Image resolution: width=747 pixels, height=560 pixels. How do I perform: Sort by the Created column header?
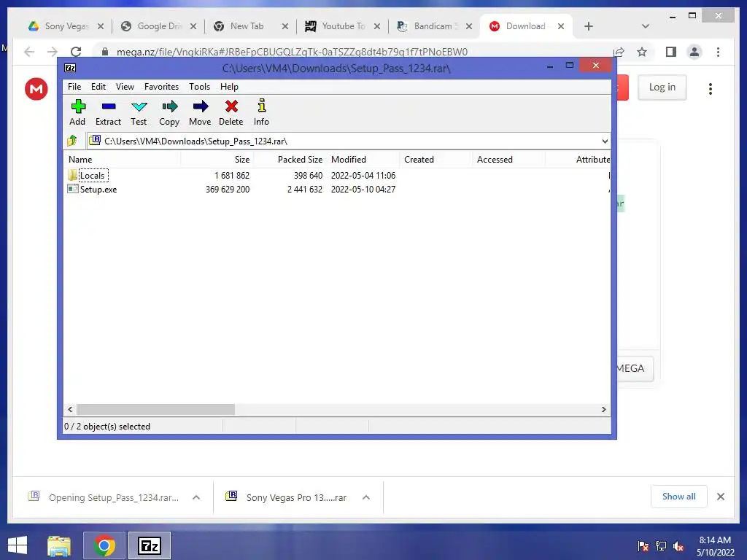tap(436, 160)
